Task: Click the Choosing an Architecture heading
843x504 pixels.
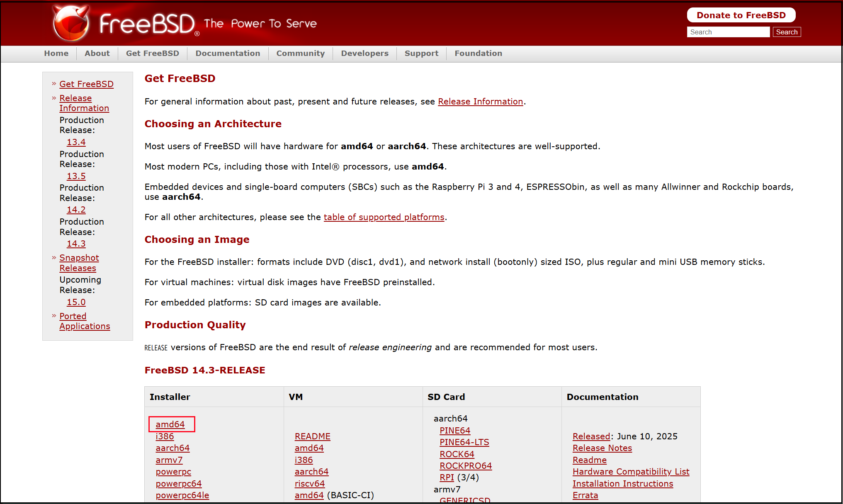Action: tap(213, 124)
